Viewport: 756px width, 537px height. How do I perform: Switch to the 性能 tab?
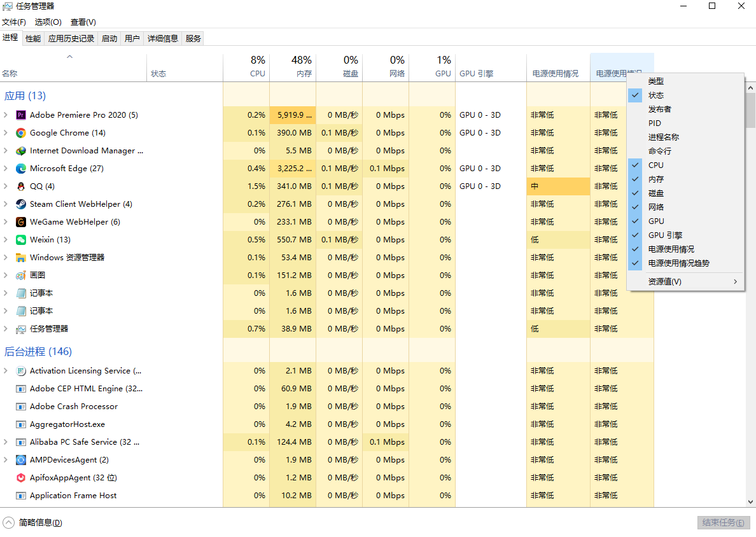pos(33,39)
